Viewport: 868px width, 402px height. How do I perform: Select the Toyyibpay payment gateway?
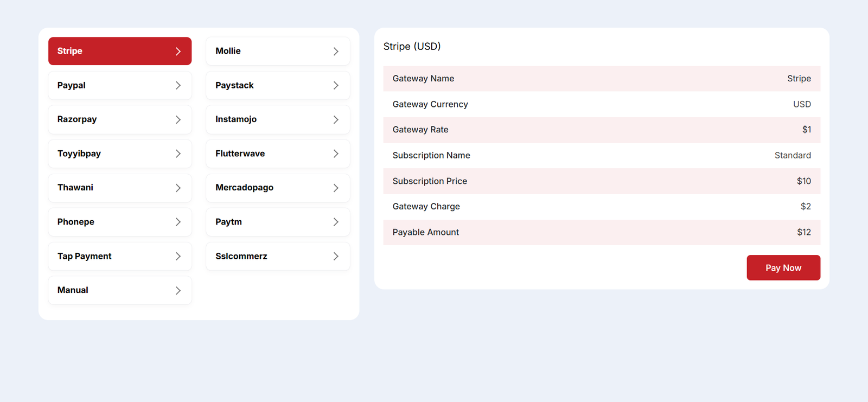[119, 154]
